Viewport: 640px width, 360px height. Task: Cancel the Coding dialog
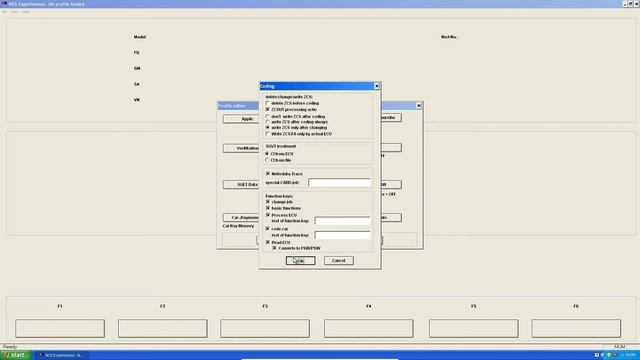tap(339, 260)
